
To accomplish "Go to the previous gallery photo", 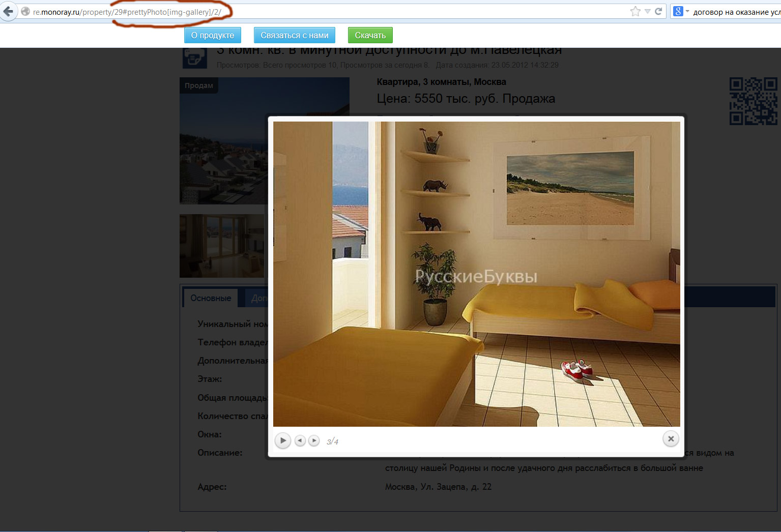I will coord(300,440).
